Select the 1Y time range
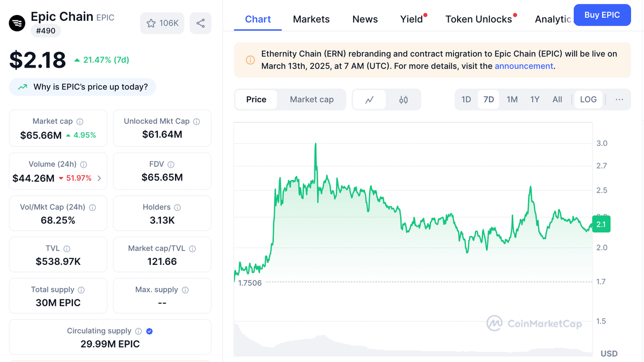644x362 pixels. tap(535, 100)
